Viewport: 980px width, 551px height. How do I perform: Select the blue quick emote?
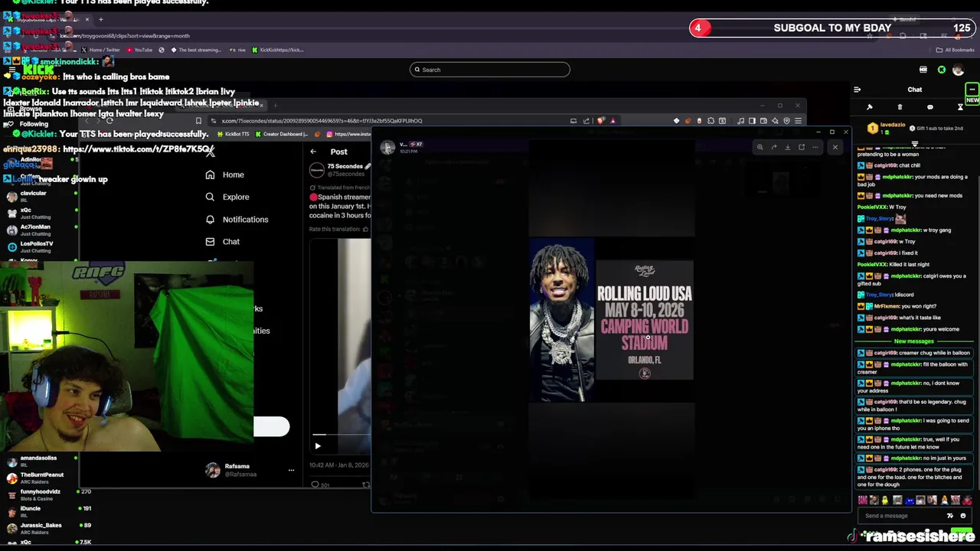tap(909, 500)
